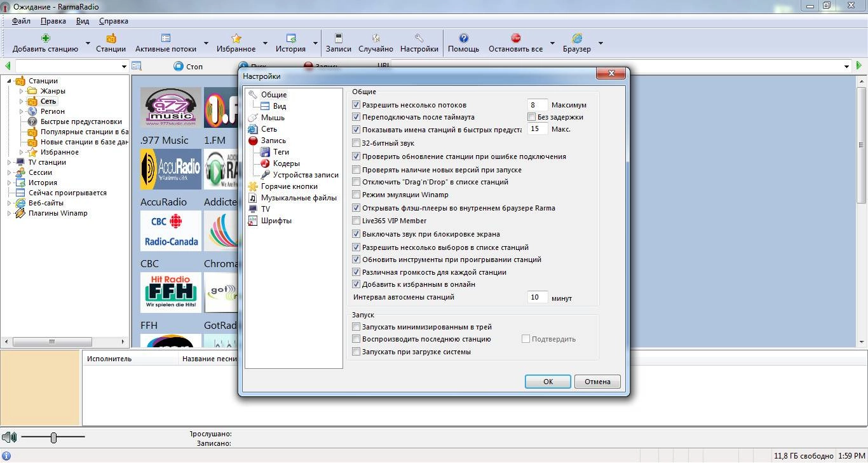Enable Без задержки checkbox

532,117
